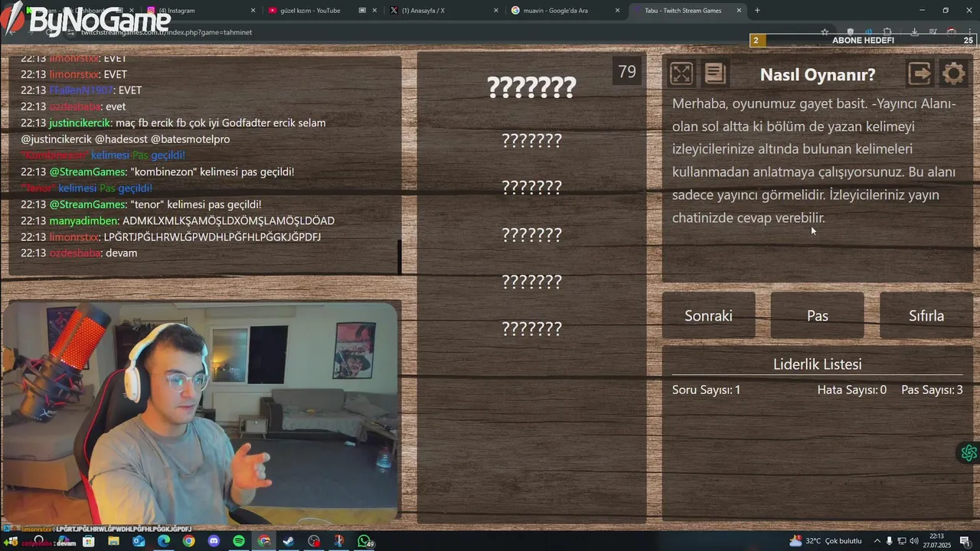The image size is (980, 551).
Task: Show hidden system tray icons chevron
Action: 877,541
